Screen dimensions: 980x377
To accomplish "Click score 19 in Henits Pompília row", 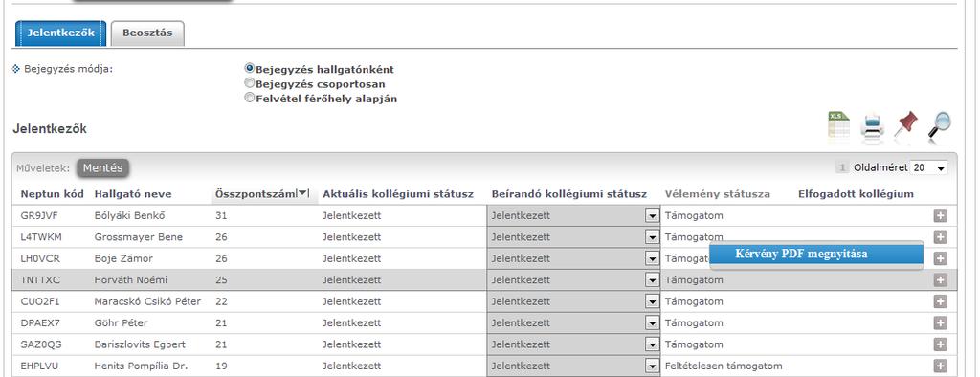I will click(x=221, y=366).
